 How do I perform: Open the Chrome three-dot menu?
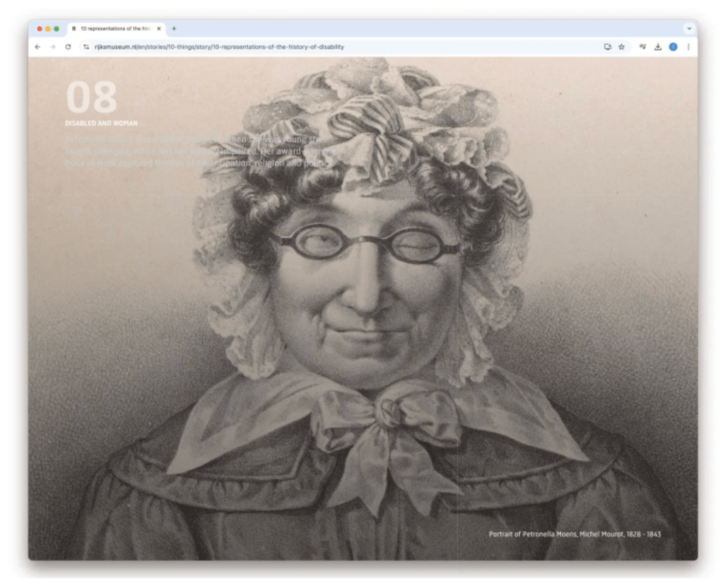688,47
